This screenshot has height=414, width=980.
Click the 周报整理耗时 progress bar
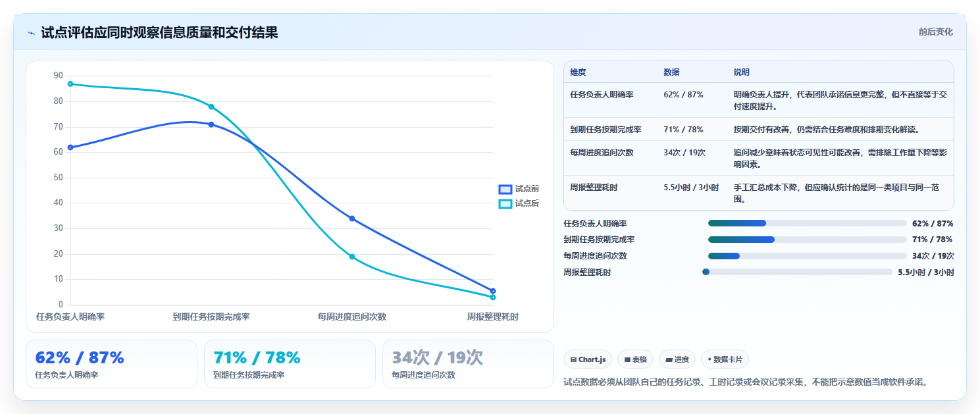[x=798, y=272]
